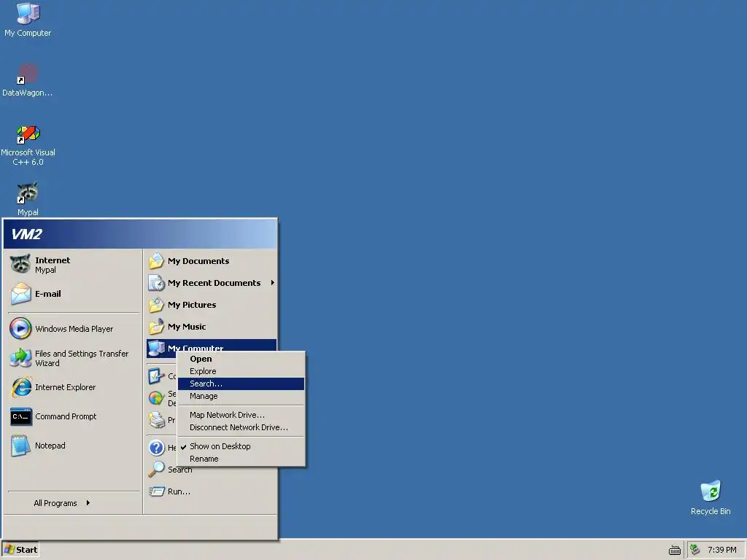Expand My Recent Documents submenu
Viewport: 747px width, 560px height.
(212, 283)
